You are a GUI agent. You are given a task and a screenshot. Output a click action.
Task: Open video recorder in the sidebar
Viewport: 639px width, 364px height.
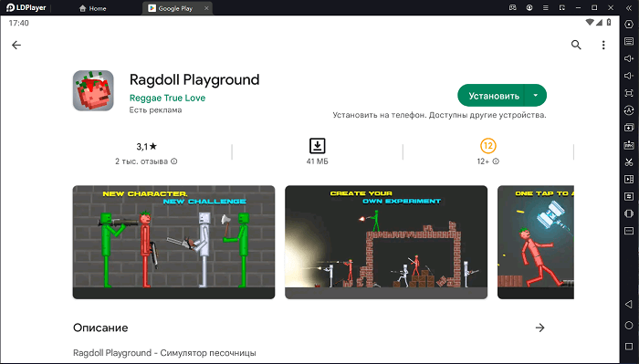coord(629,179)
